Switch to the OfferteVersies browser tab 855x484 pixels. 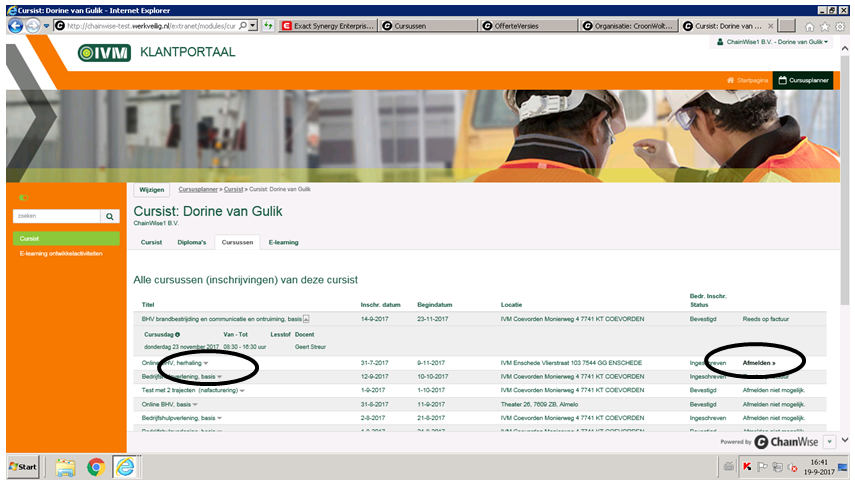coord(528,26)
